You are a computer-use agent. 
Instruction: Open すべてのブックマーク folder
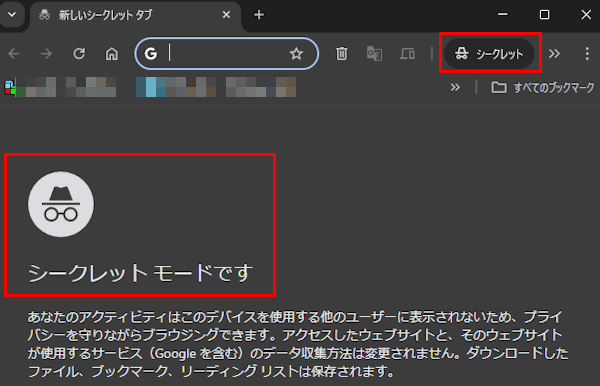[543, 88]
